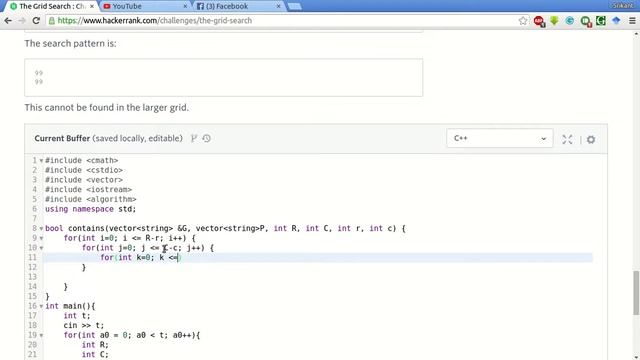Open the dark green square extension icon
Viewport: 640px width, 360px height.
pyautogui.click(x=601, y=21)
